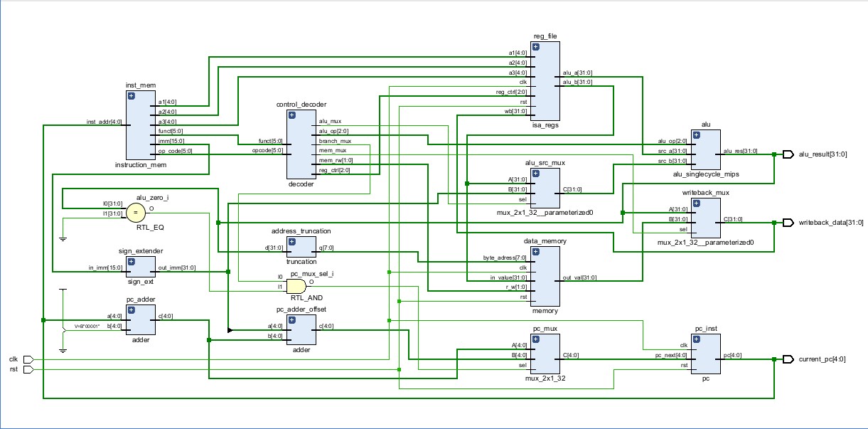
Task: Click the out_val[31:0] pin on data_memory
Action: pyautogui.click(x=580, y=277)
